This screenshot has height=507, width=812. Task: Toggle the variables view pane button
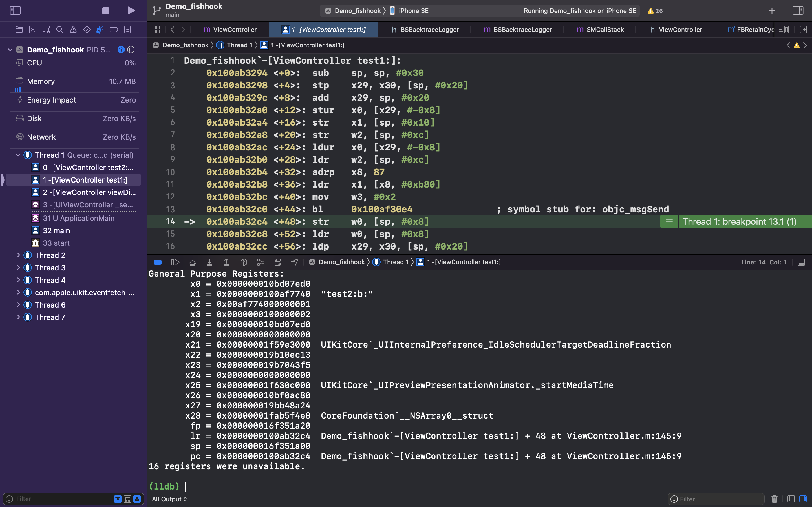click(791, 499)
